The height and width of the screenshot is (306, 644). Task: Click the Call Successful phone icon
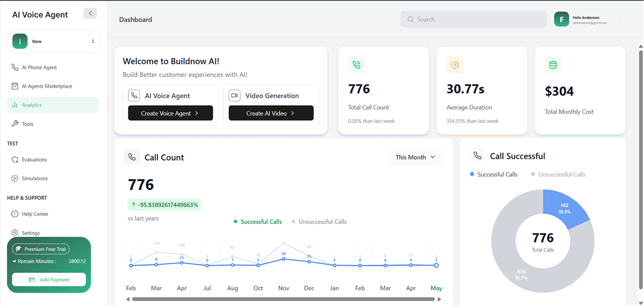click(478, 156)
